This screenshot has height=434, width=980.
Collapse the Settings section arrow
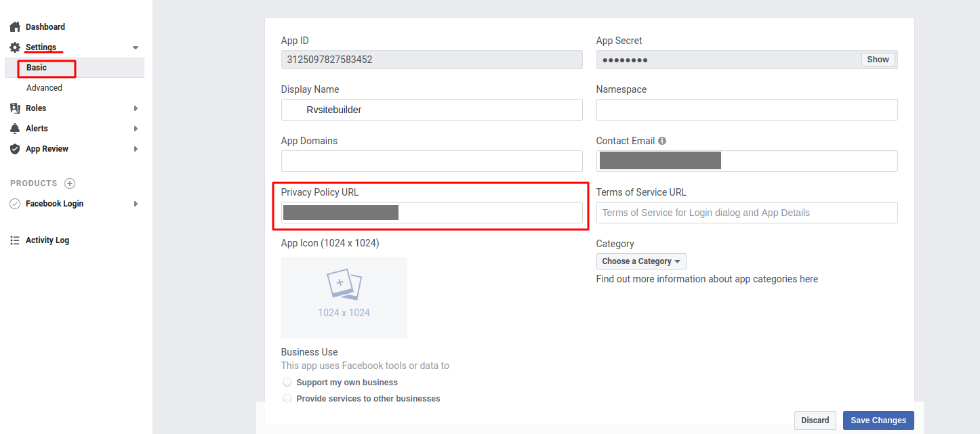[x=136, y=47]
